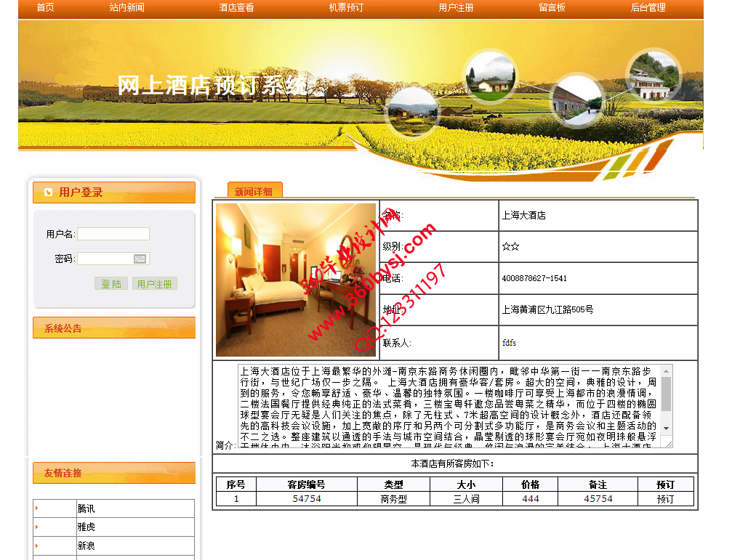
Task: Click the room number cell 54754
Action: (307, 499)
